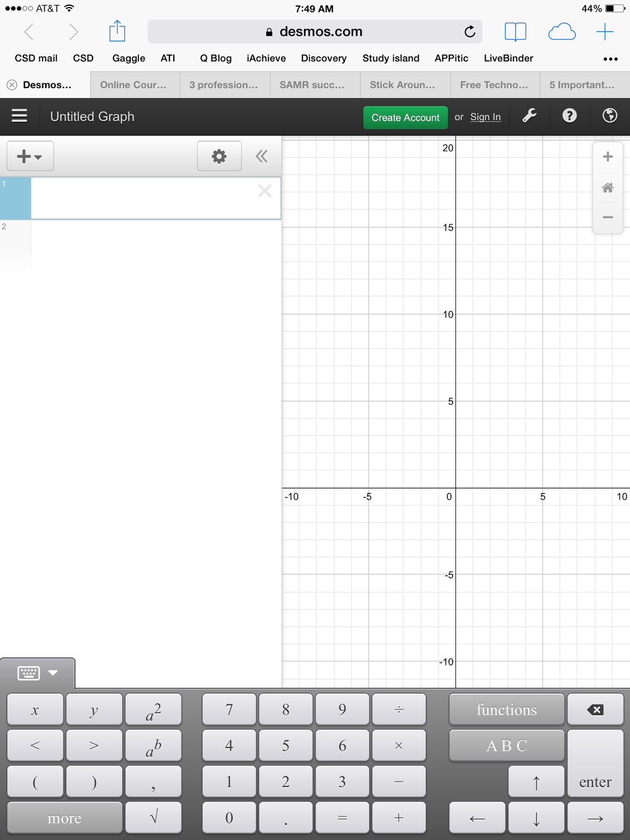Screen dimensions: 630x840
Task: Click the Create Account button
Action: coord(405,118)
